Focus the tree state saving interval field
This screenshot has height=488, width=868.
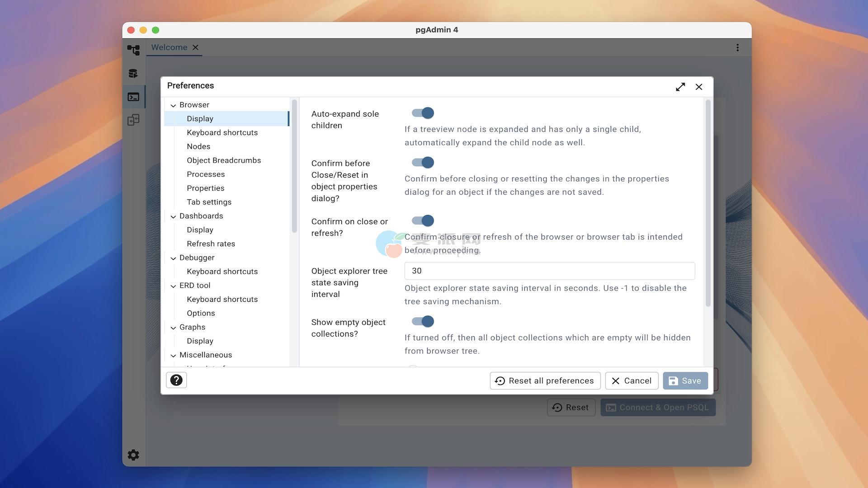[549, 271]
